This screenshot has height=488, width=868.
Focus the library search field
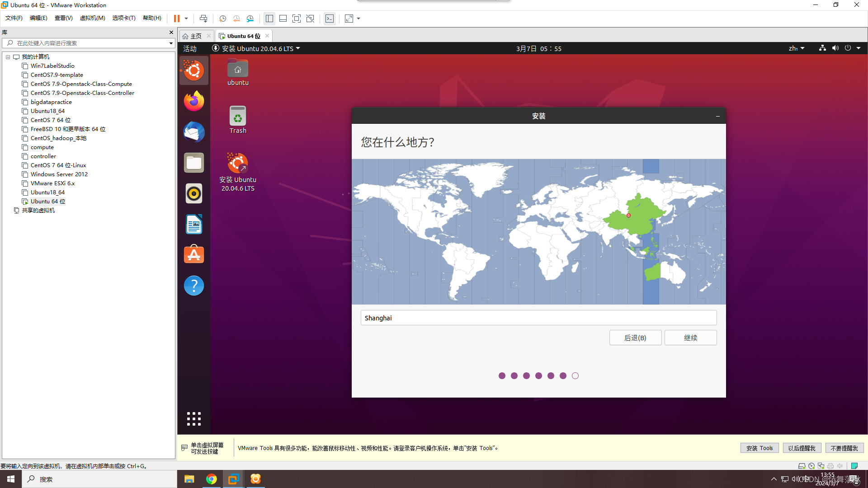88,43
